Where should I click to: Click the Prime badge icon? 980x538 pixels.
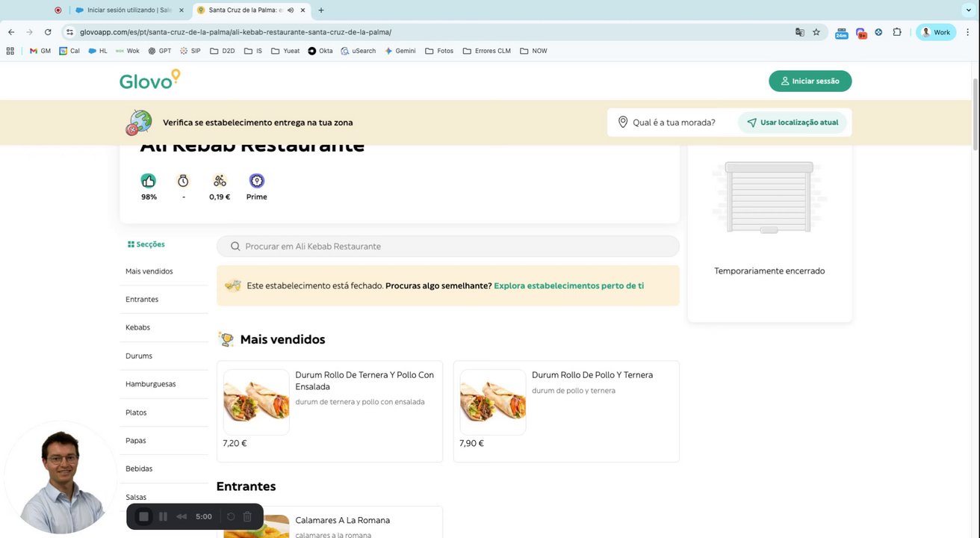(257, 181)
